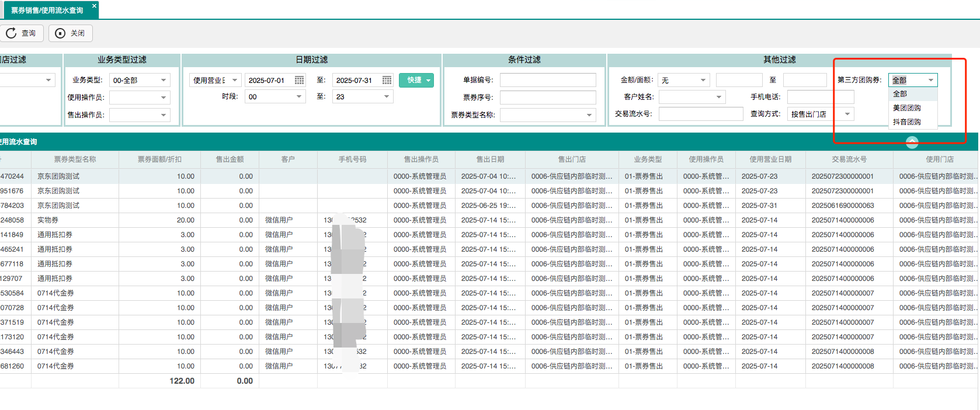Open the calendar picker for end date 2025-07-31
Screen dimensions: 980x410
387,80
